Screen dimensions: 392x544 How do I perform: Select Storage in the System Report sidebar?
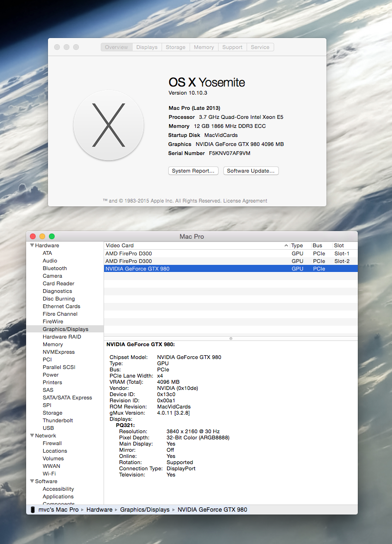tap(53, 413)
